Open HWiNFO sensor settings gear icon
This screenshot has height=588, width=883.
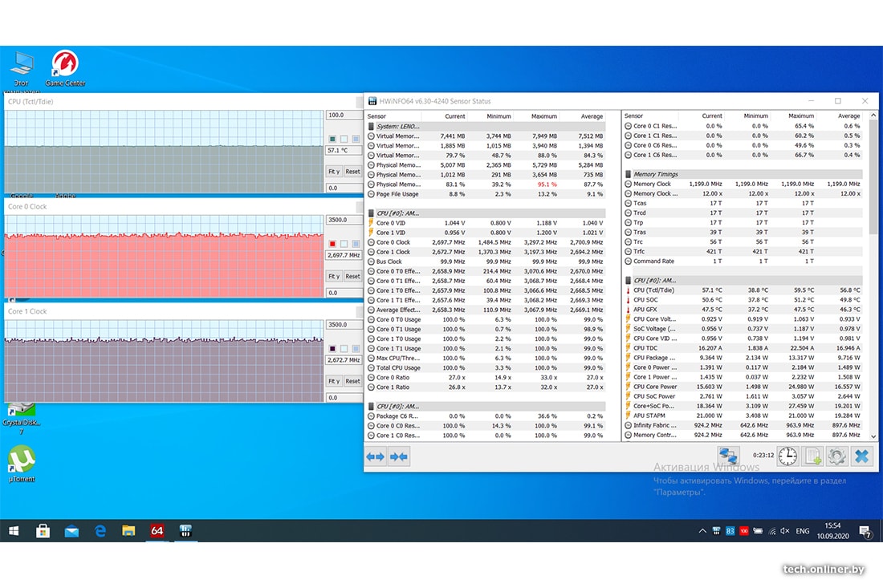tap(836, 456)
